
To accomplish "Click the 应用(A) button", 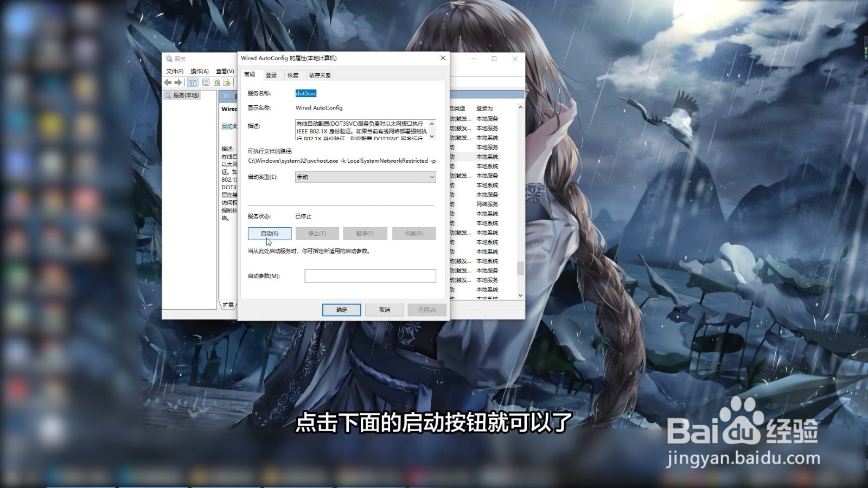I will click(x=427, y=310).
